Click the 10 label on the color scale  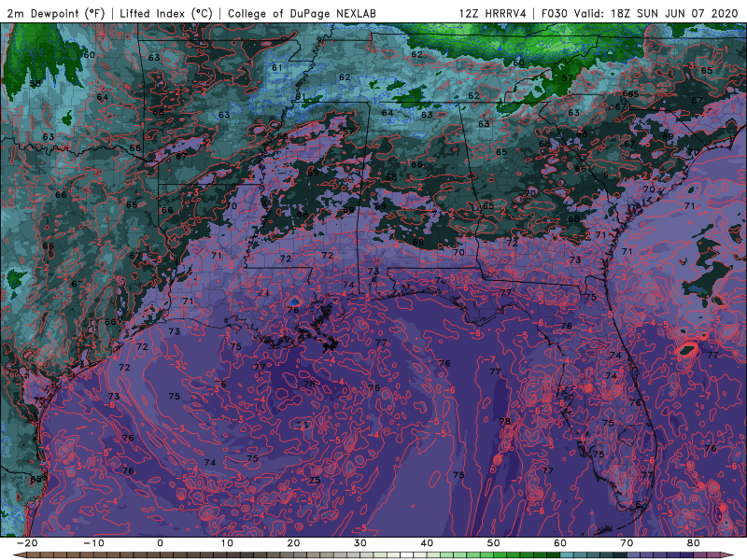click(x=227, y=543)
